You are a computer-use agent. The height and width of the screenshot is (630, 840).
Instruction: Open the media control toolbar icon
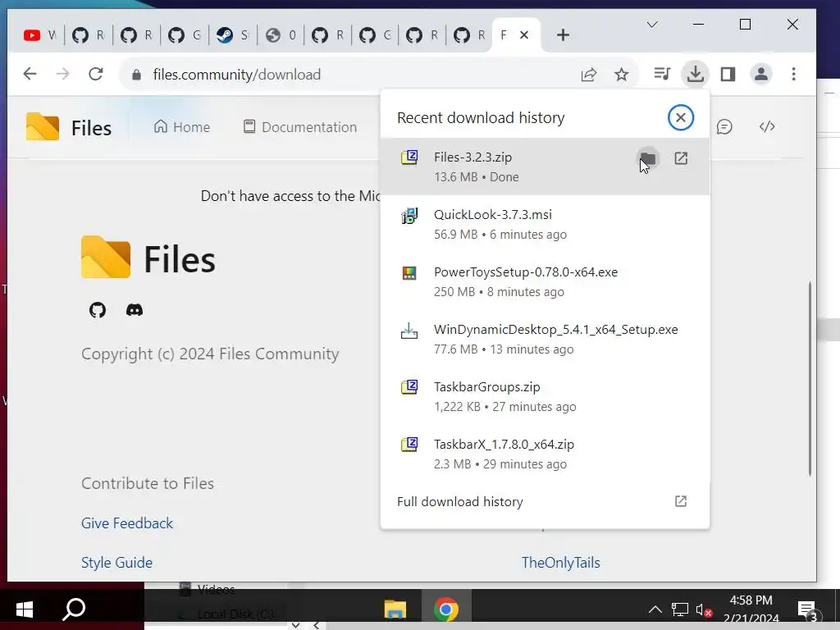(662, 74)
